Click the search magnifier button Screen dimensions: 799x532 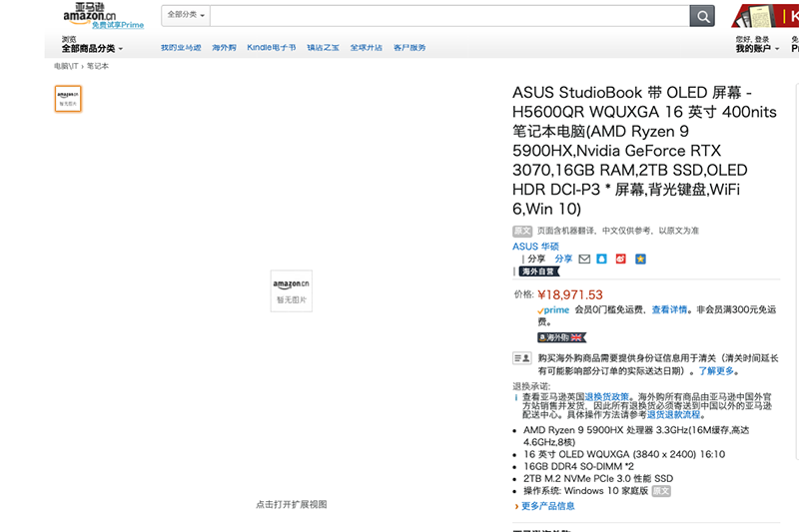703,16
